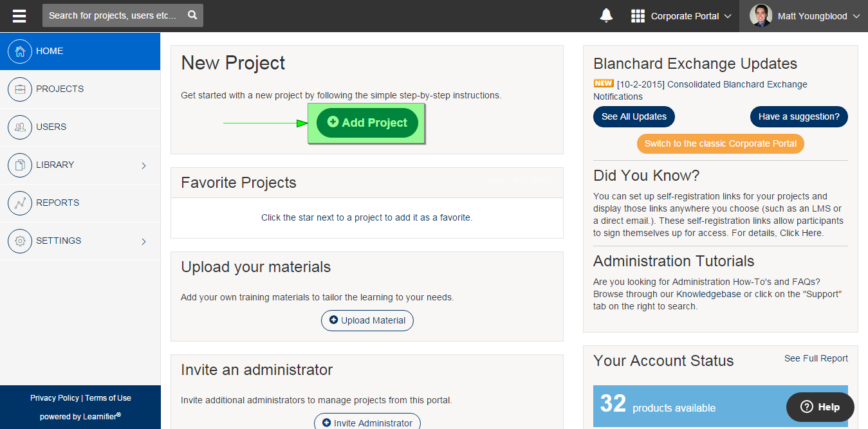Viewport: 868px width, 429px height.
Task: Expand the Library sidebar chevron
Action: 143,165
